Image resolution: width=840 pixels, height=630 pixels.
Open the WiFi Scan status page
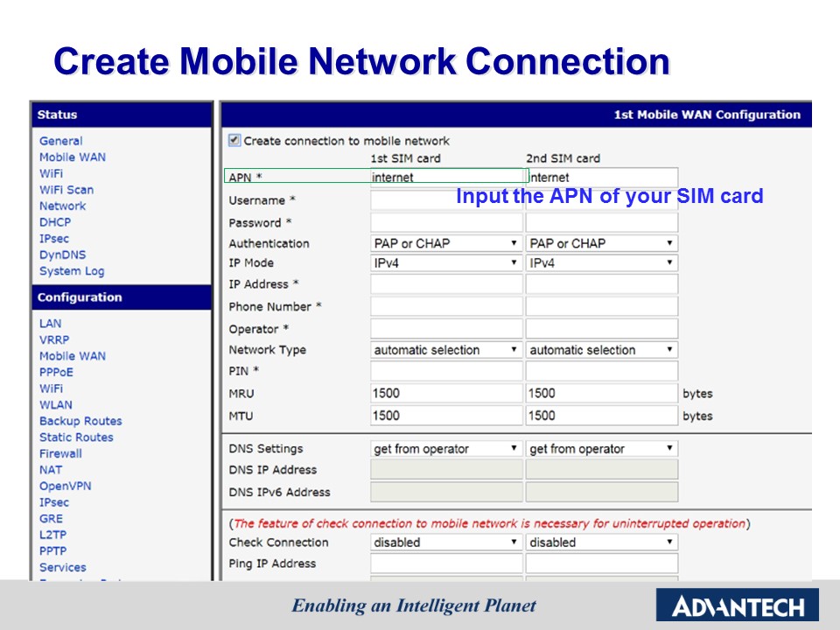pyautogui.click(x=66, y=190)
